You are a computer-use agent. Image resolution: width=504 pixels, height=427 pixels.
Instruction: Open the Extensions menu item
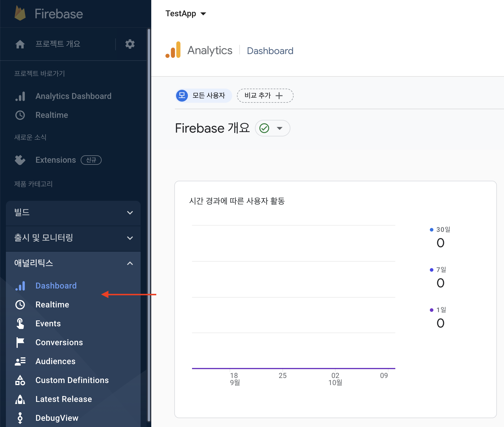(56, 160)
